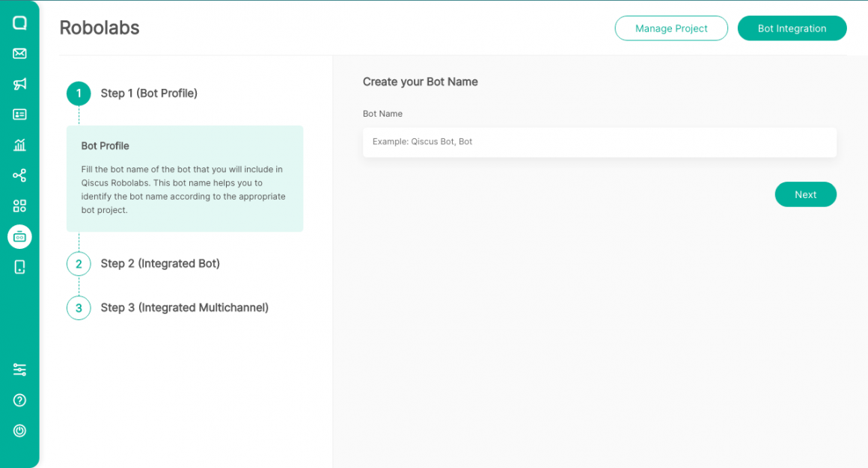This screenshot has height=468, width=868.
Task: View the Analytics chart icon
Action: click(x=19, y=145)
